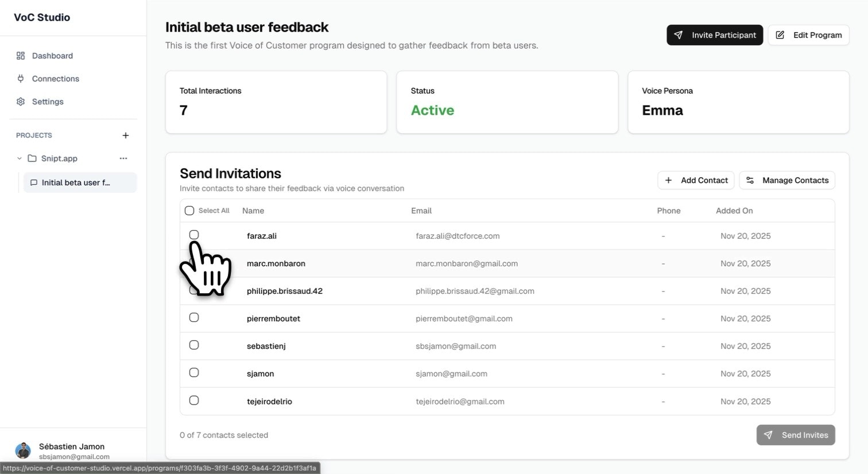Click the Edit Program button
Screen dimensions: 868x474
808,35
